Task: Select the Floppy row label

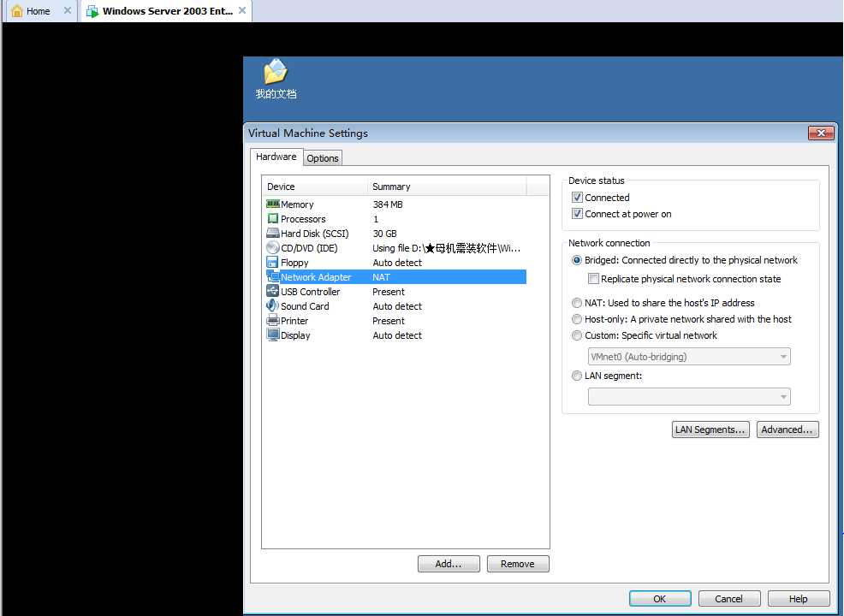Action: pos(294,263)
